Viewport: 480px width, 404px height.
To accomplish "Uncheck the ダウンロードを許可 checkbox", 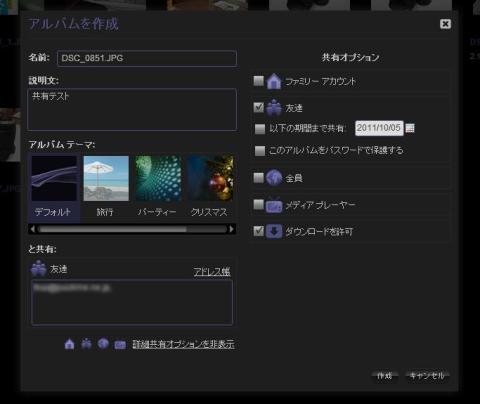I will point(259,231).
